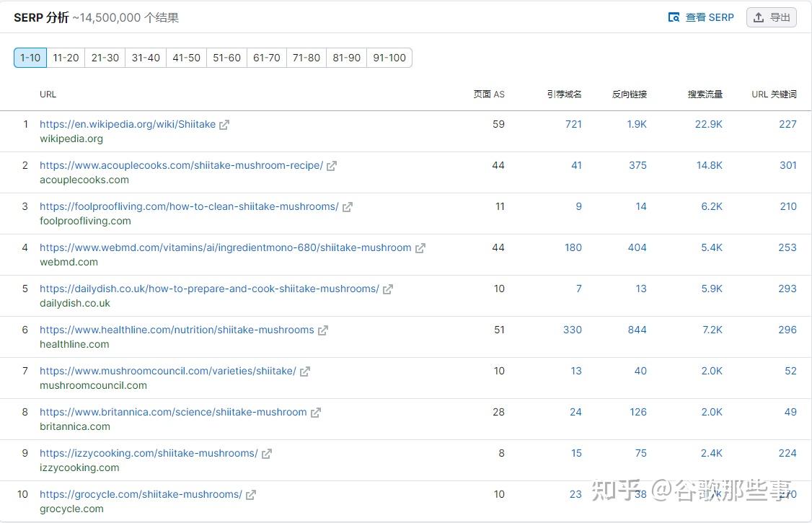
Task: Select the 1-10 results page tab
Action: tap(30, 58)
